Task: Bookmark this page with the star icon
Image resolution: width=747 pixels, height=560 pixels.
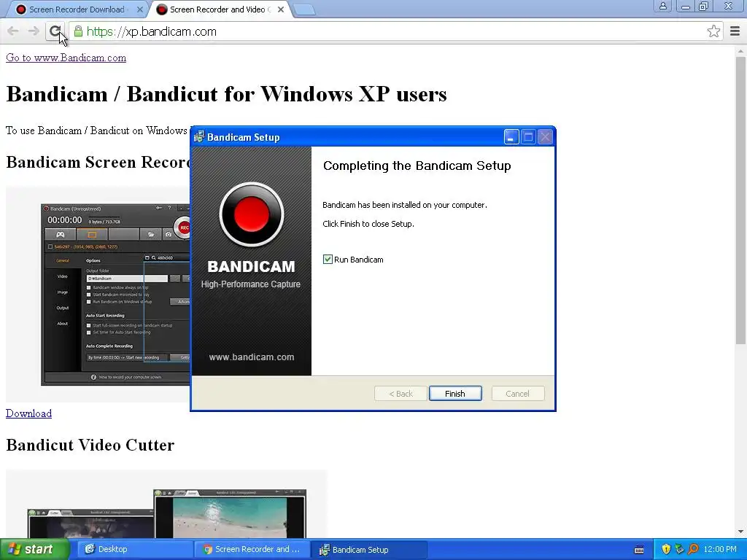Action: pos(713,31)
